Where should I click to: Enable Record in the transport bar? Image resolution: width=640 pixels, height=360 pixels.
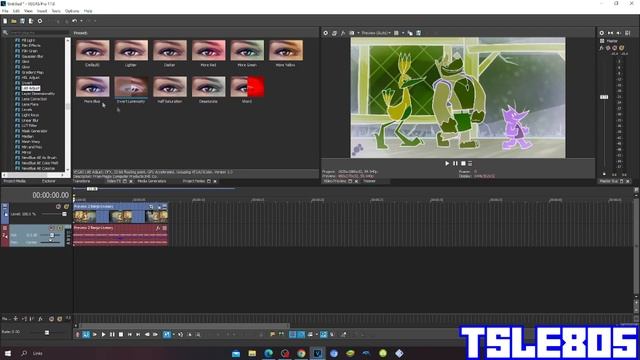(77, 335)
